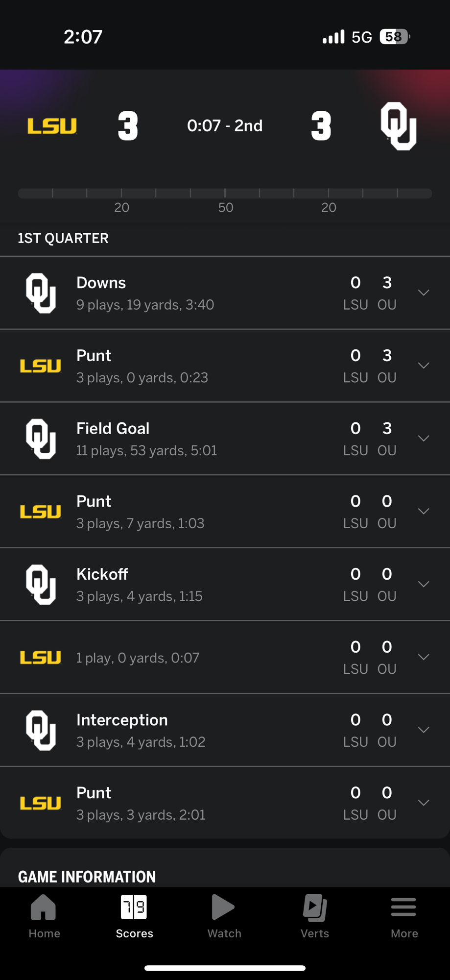Tap the Oklahoma logo on Interception drive
Viewport: 450px width, 980px height.
pyautogui.click(x=41, y=730)
